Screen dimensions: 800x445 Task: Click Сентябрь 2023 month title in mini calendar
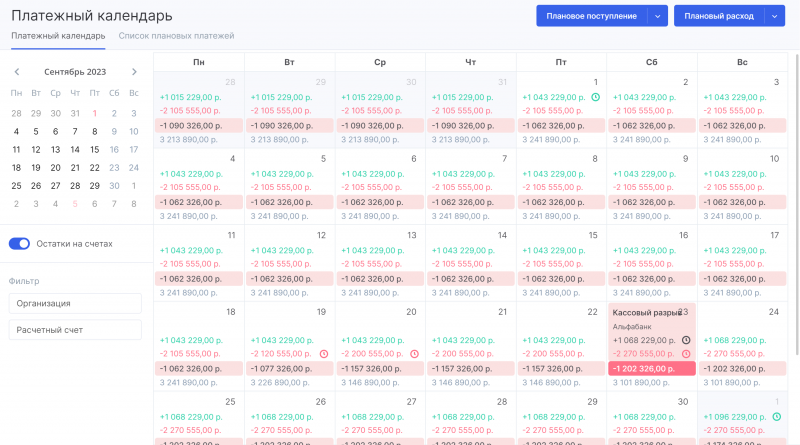[75, 72]
